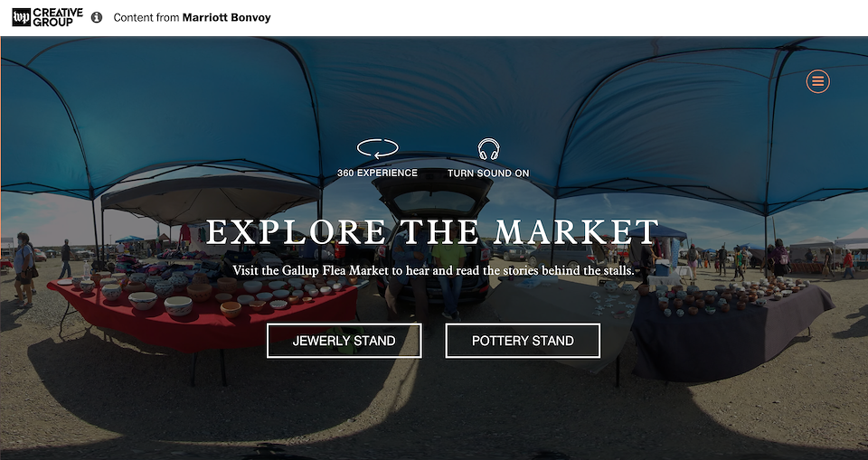Open the POTTERY STAND button

(x=523, y=341)
